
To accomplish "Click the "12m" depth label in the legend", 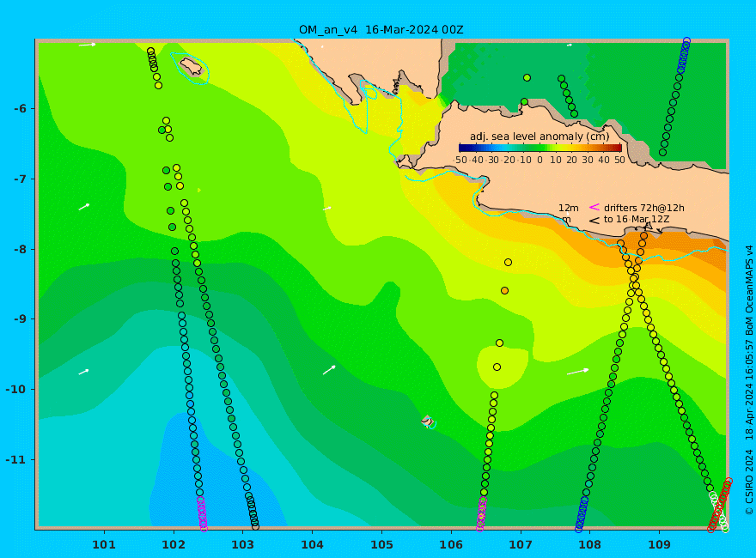I will tap(569, 208).
